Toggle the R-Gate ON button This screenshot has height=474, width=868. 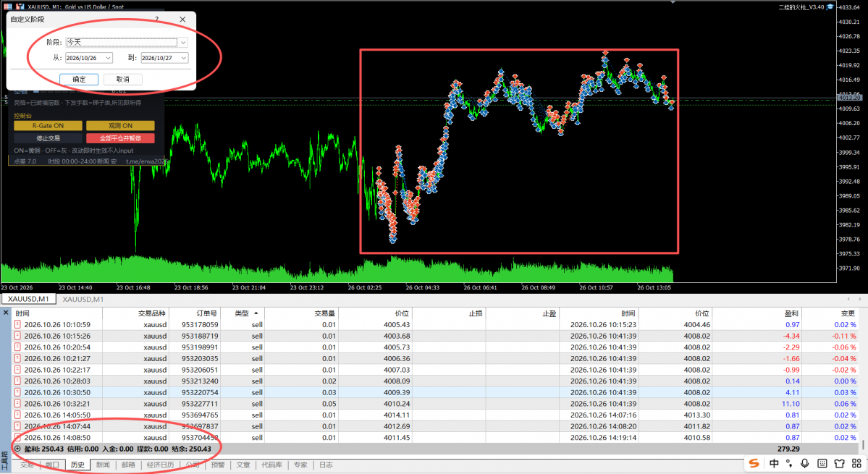click(49, 125)
